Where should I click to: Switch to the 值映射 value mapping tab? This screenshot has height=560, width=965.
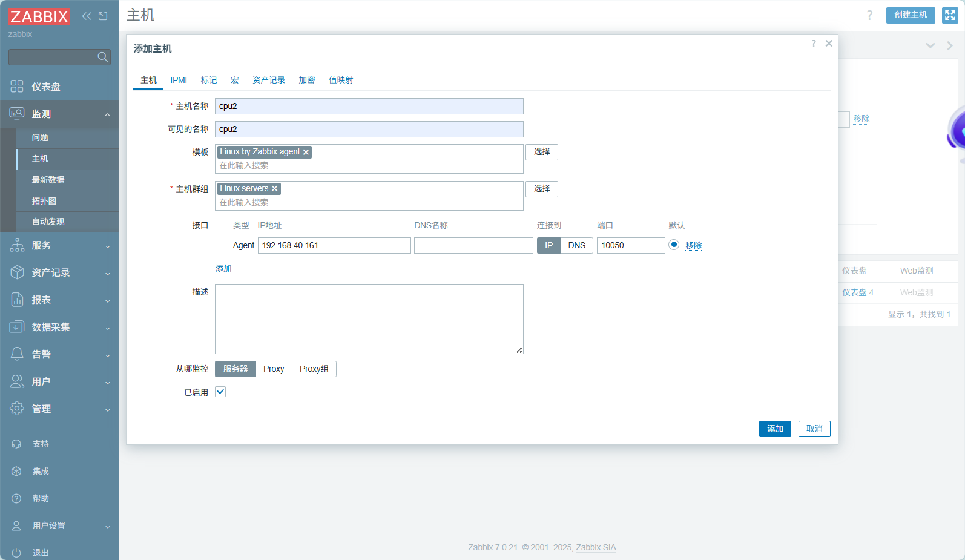tap(341, 80)
